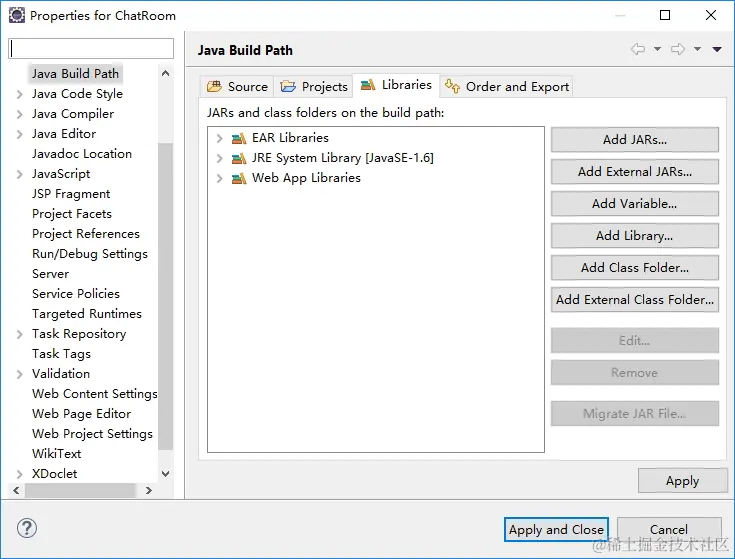Click the Eclipse icon in title bar
The image size is (735, 559).
17,15
